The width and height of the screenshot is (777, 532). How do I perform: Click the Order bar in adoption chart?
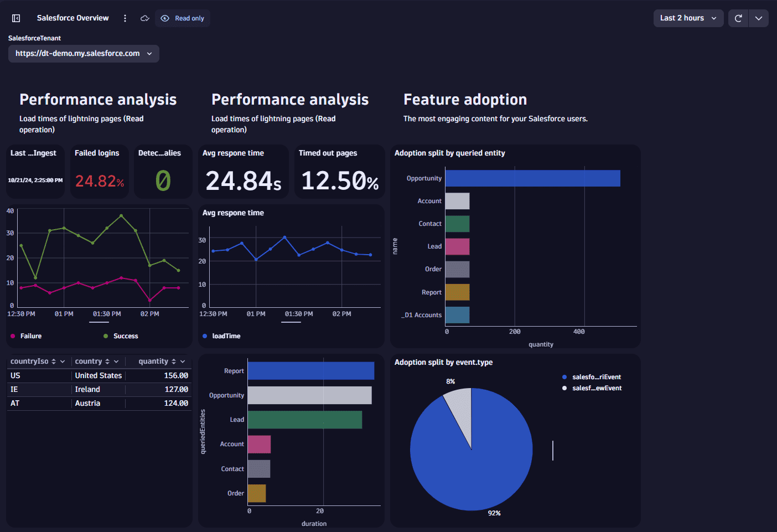pyautogui.click(x=457, y=270)
